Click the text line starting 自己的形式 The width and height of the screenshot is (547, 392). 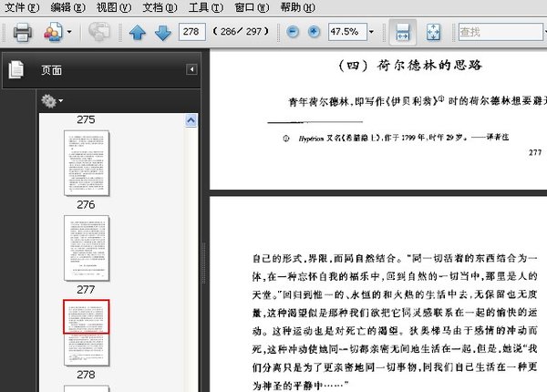tap(395, 258)
